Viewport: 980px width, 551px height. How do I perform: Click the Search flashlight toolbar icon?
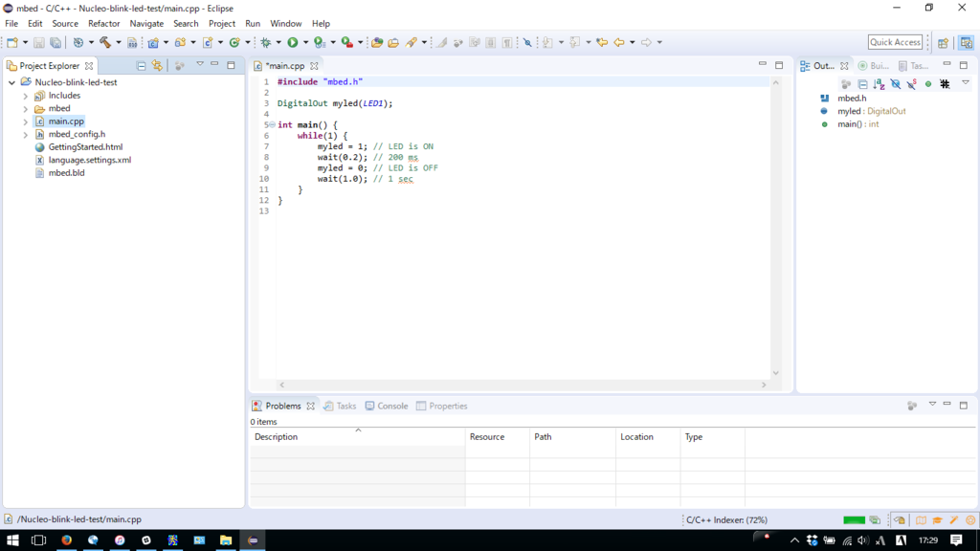coord(412,42)
